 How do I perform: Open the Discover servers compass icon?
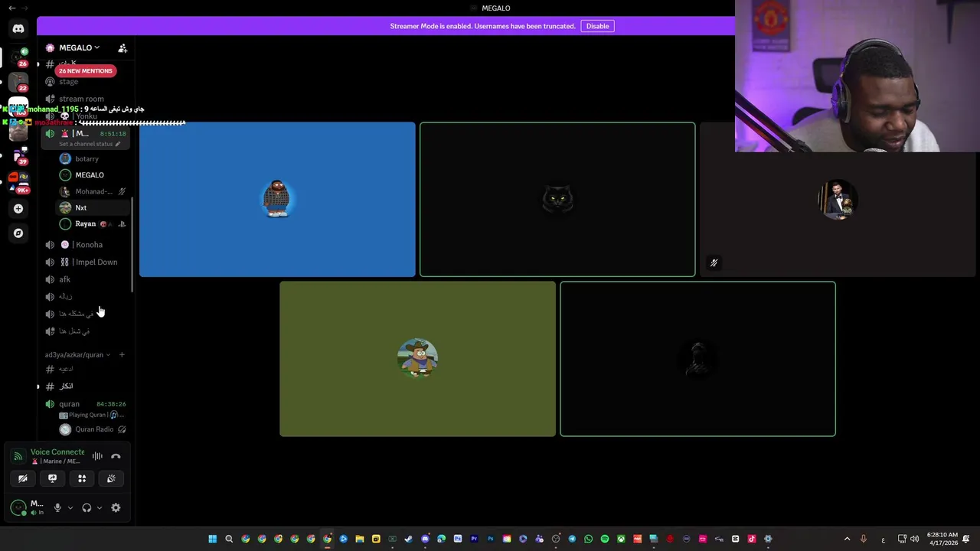18,233
